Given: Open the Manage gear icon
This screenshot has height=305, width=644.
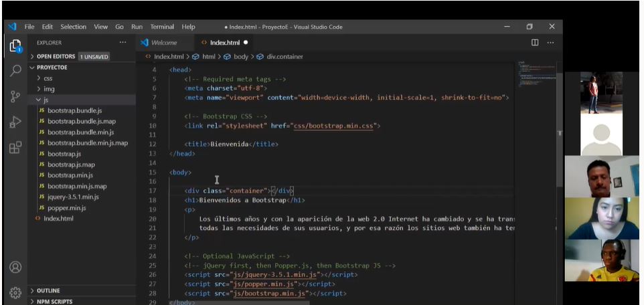Looking at the screenshot, I should click(x=15, y=292).
